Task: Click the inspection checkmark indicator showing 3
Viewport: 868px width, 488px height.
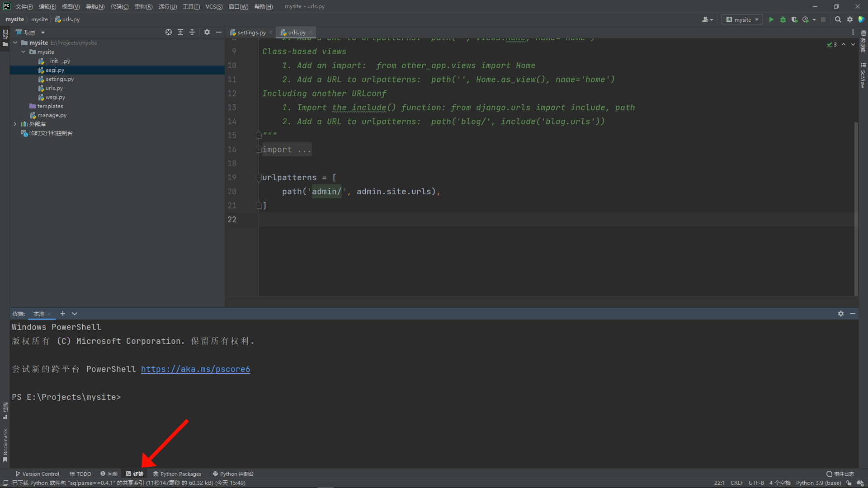Action: click(832, 44)
